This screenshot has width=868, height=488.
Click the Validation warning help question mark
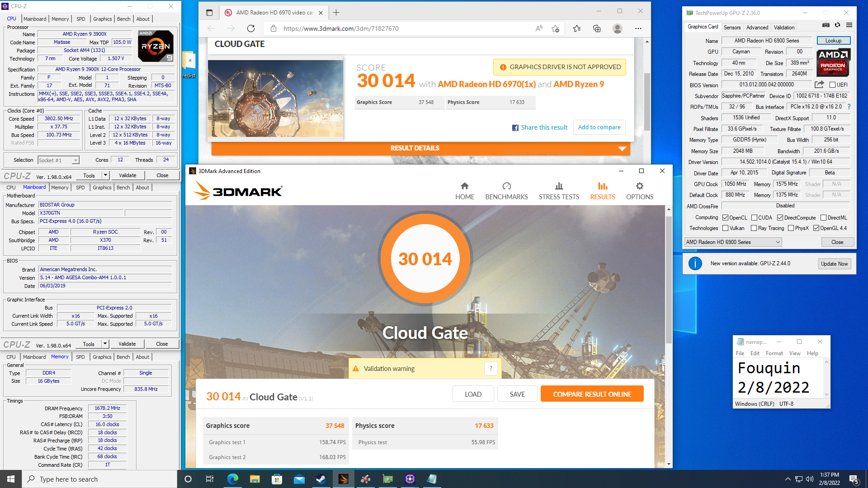tap(491, 368)
